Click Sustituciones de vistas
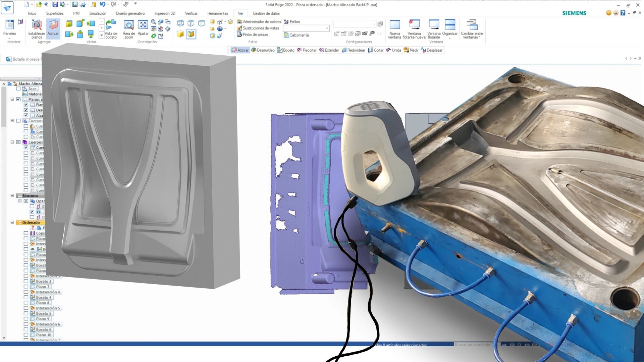Screen dimensions: 644x362 [258, 28]
